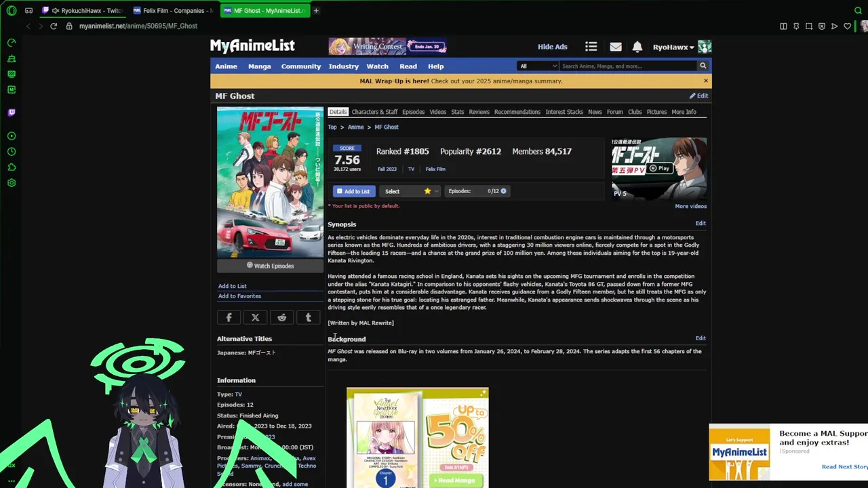
Task: Open a new browser tab
Action: pyautogui.click(x=316, y=10)
